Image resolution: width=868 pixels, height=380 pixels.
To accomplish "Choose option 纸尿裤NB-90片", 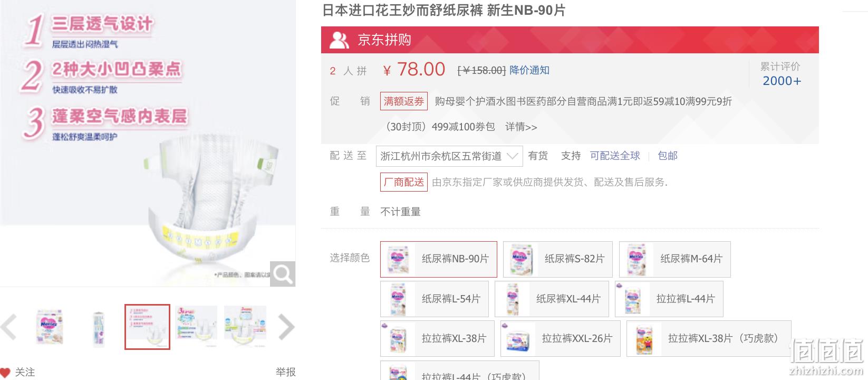I will click(439, 259).
